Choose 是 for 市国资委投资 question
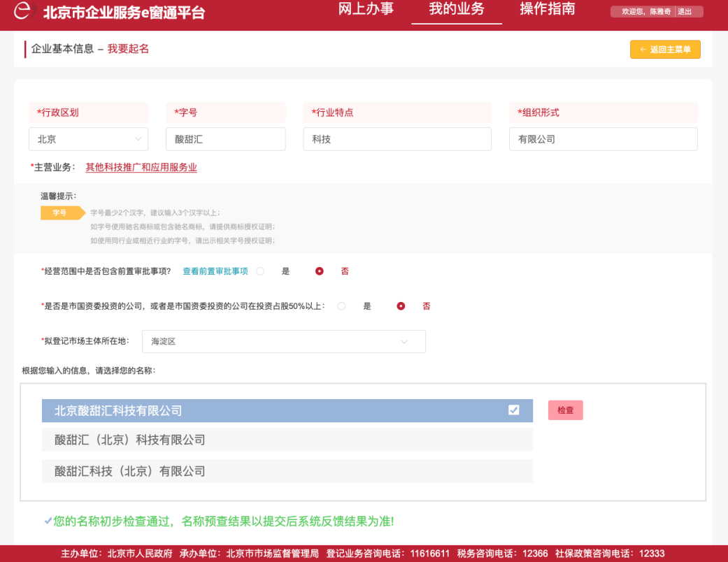 tap(342, 306)
